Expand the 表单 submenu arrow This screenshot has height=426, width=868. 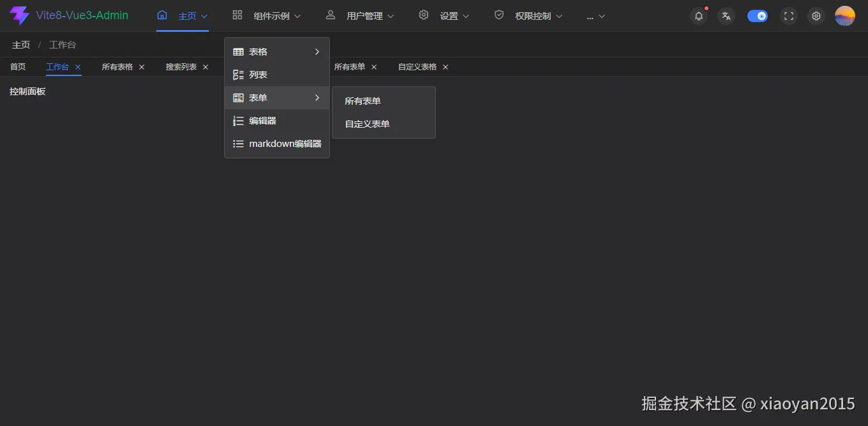click(317, 98)
